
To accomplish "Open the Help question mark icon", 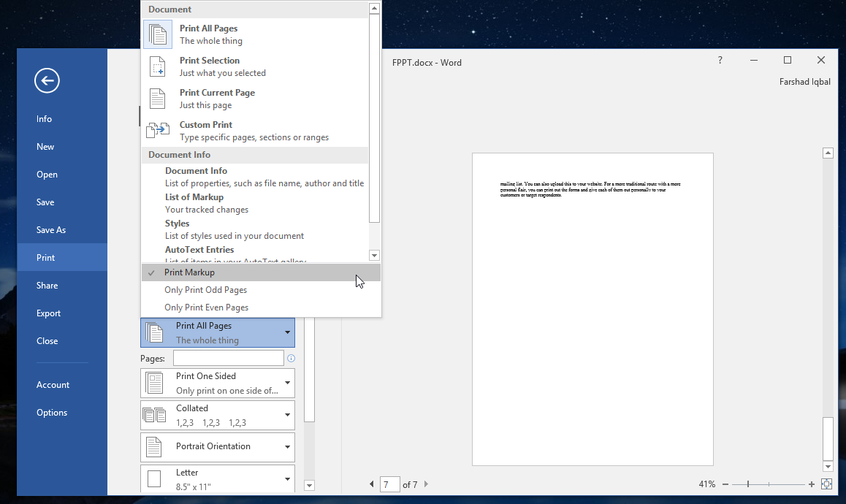I will tap(720, 61).
